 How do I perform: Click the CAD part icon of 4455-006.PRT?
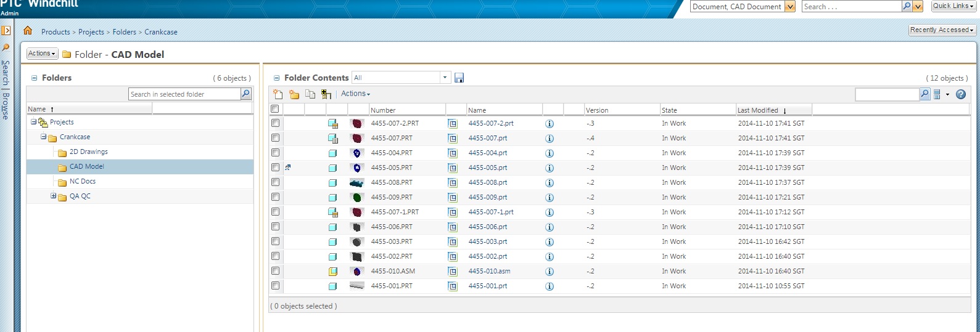point(333,227)
